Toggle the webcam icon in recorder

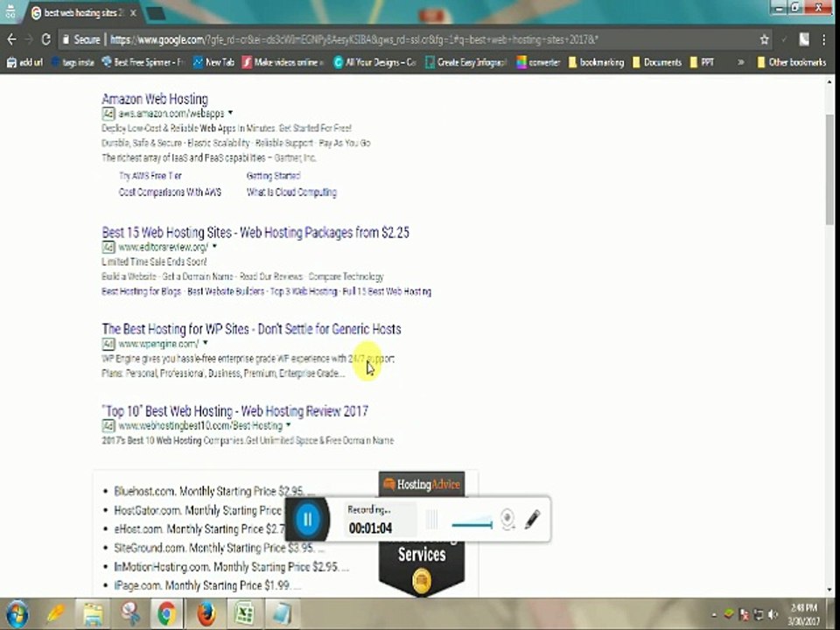pyautogui.click(x=507, y=519)
